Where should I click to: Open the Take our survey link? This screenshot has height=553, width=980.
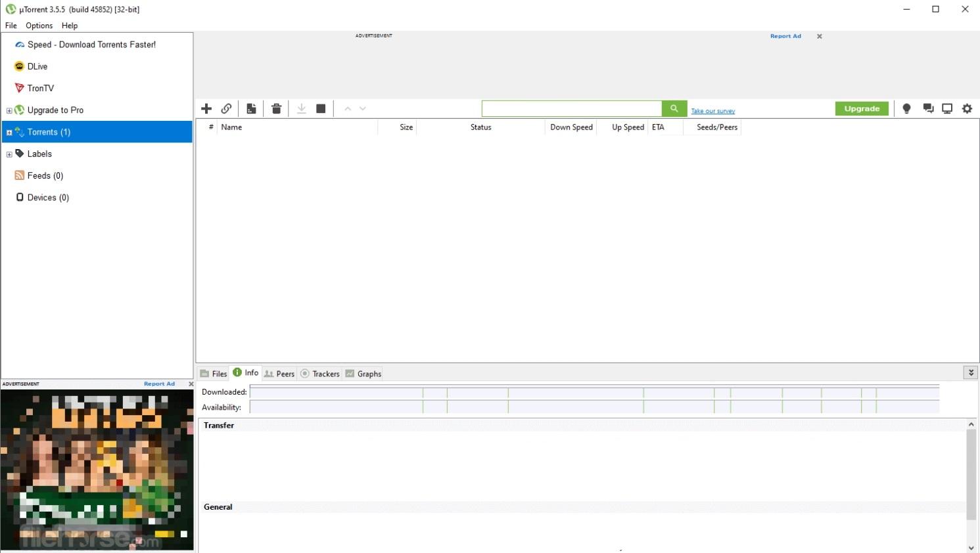click(x=712, y=110)
